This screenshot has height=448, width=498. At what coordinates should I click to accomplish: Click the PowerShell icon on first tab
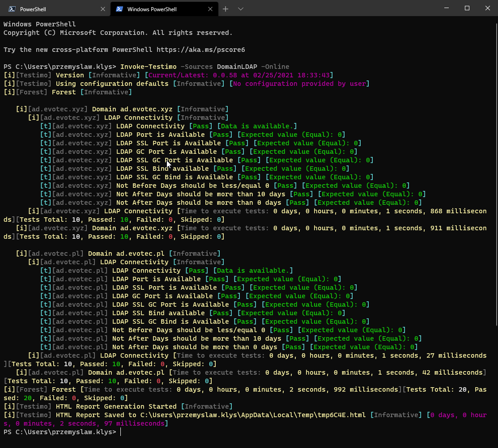coord(12,9)
